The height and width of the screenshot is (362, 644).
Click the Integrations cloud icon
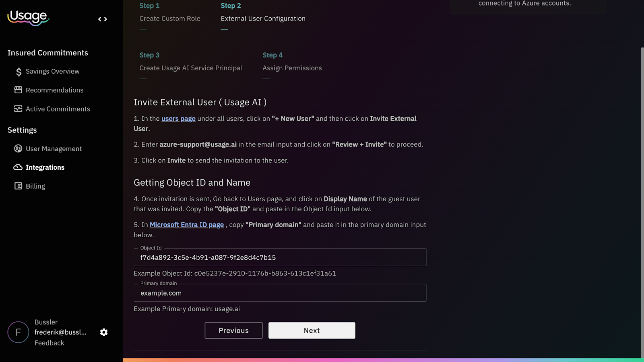(18, 167)
